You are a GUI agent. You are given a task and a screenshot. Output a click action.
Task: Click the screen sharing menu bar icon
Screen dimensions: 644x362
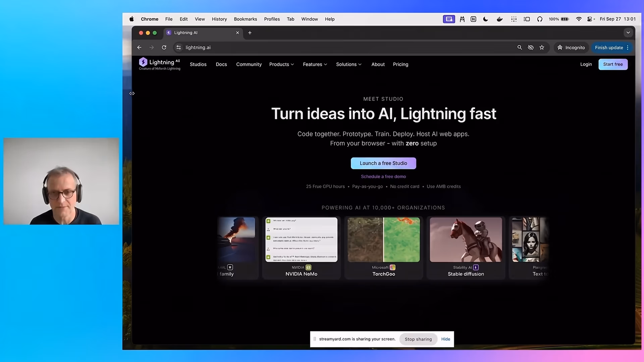pos(449,19)
